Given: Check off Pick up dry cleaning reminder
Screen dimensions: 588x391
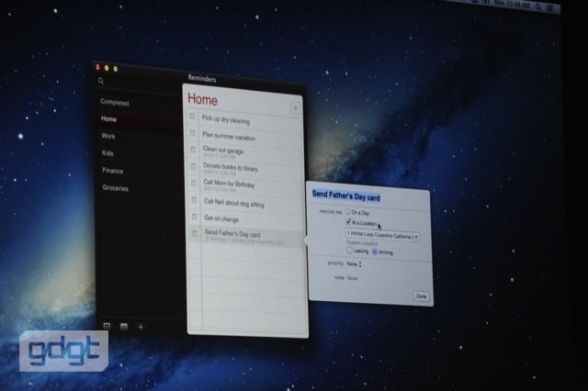Looking at the screenshot, I should [x=193, y=117].
